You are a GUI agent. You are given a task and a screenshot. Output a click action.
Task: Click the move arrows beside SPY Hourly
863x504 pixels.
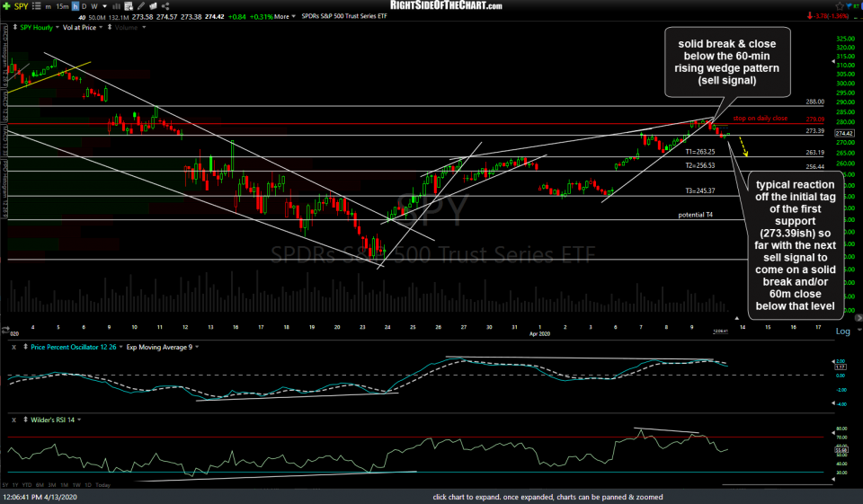(15, 27)
